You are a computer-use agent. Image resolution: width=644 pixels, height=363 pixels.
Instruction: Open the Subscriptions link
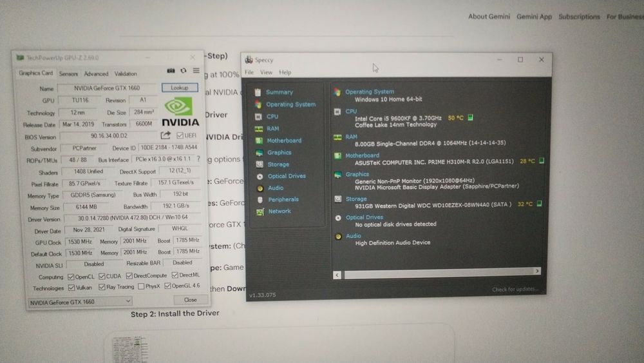579,17
